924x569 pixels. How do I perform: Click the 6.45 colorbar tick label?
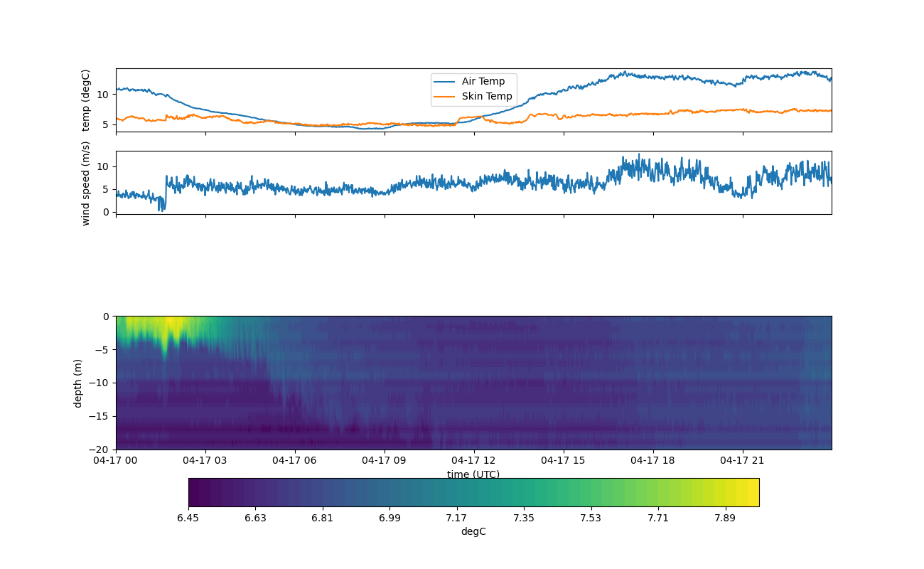[x=188, y=518]
